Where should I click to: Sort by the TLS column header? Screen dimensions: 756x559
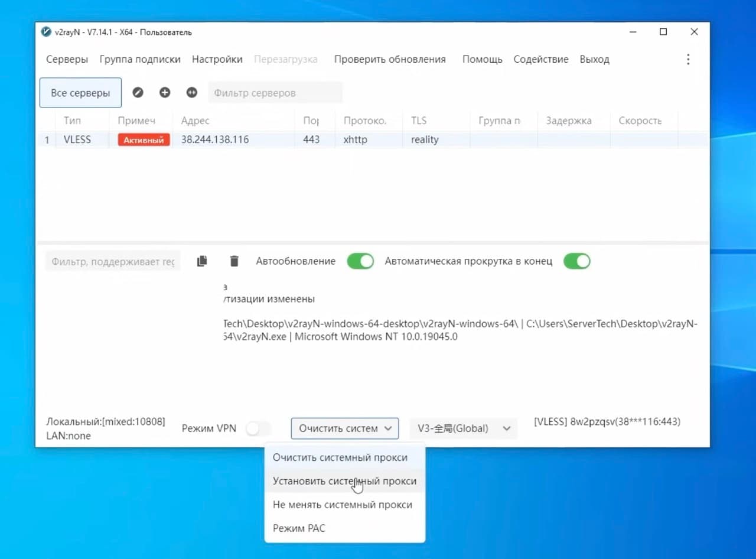point(419,121)
